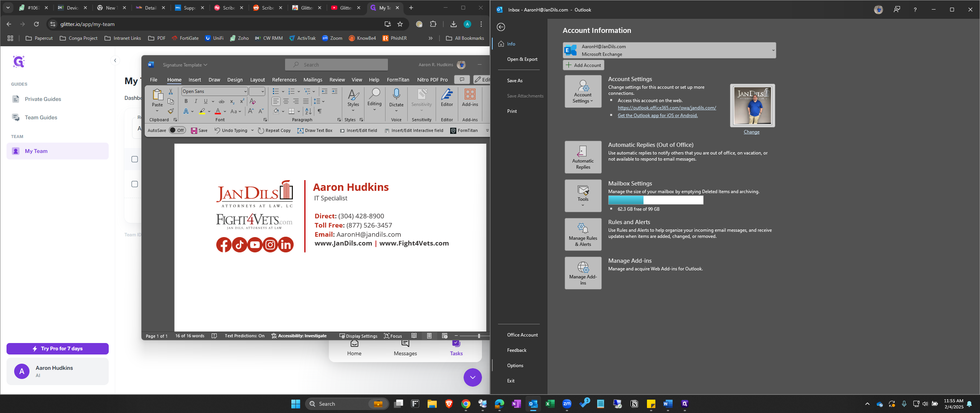Click the Sort A-Z icon in Word

tap(308, 111)
